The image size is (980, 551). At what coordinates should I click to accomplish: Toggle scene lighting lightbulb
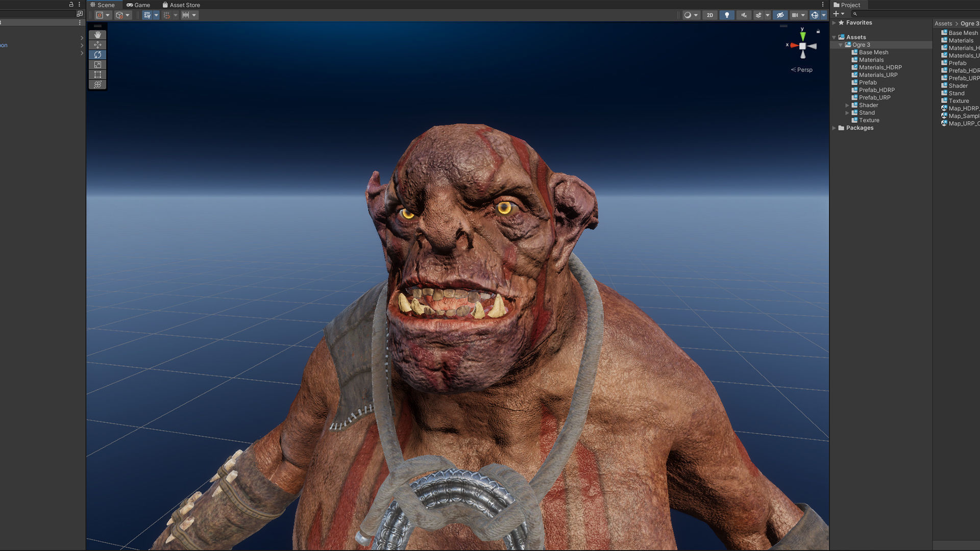(727, 15)
